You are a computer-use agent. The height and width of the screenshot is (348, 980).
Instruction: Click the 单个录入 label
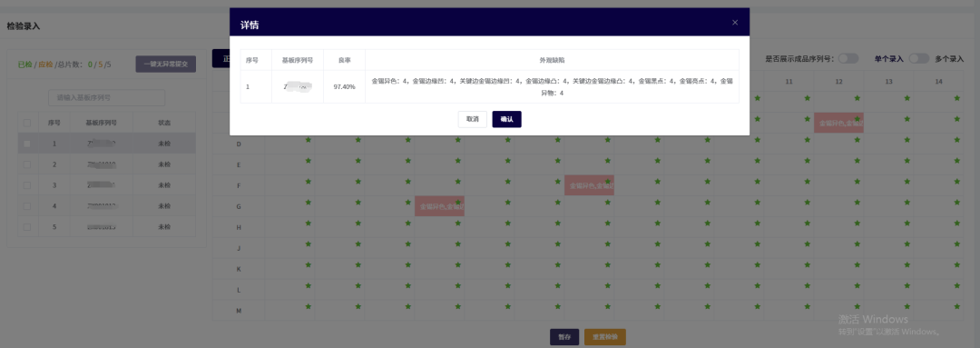[x=888, y=59]
